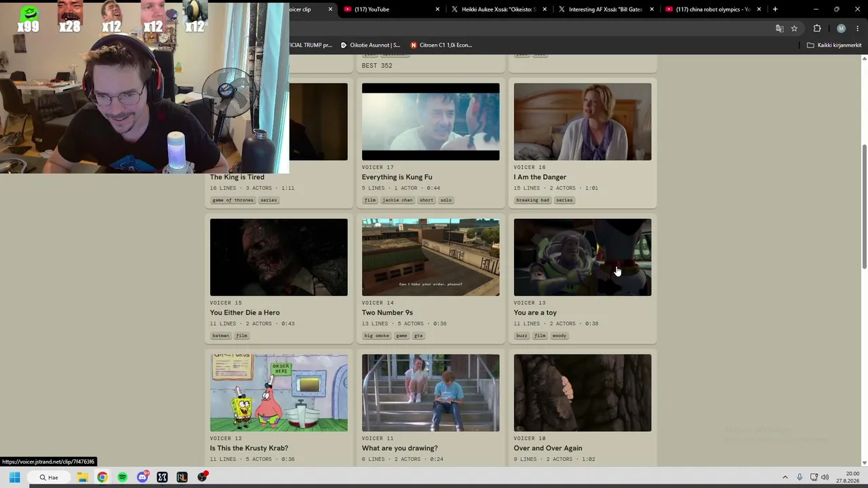
Task: Close the voicer clip tab
Action: [x=330, y=9]
